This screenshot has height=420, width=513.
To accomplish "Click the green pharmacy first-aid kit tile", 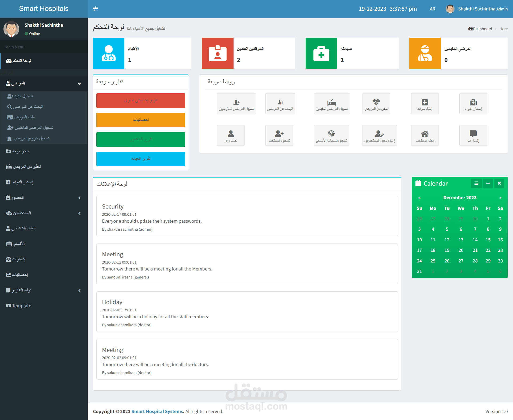I will pos(321,53).
